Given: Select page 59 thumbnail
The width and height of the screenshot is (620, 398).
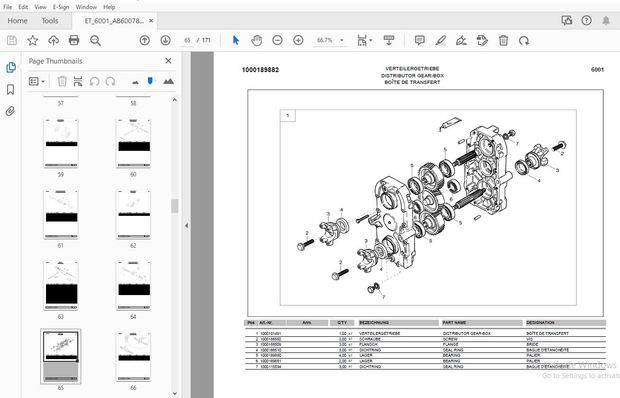Looking at the screenshot, I should tap(60, 143).
